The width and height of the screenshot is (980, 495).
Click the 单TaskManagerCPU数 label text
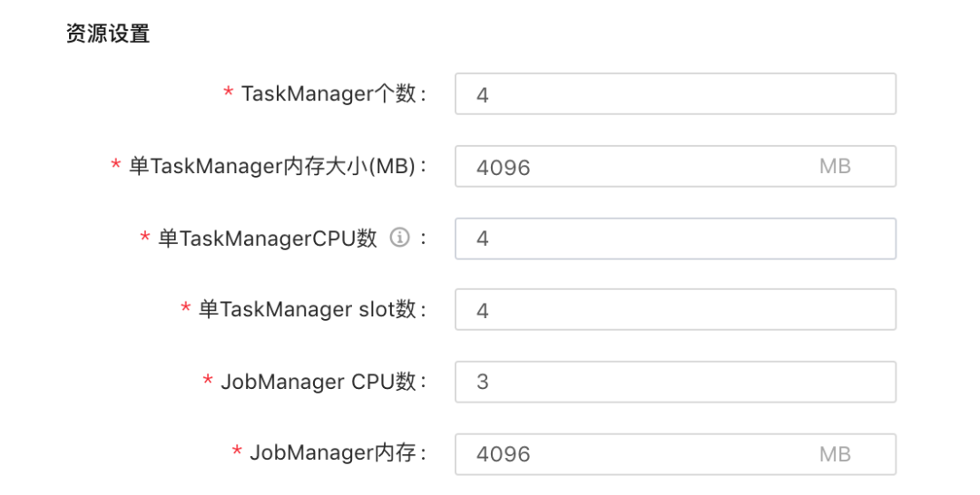267,238
